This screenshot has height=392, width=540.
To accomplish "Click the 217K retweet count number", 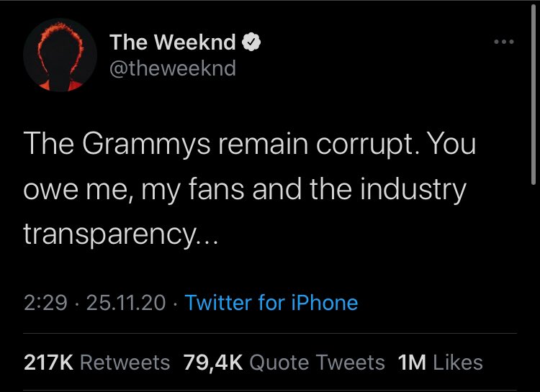I will tap(49, 362).
